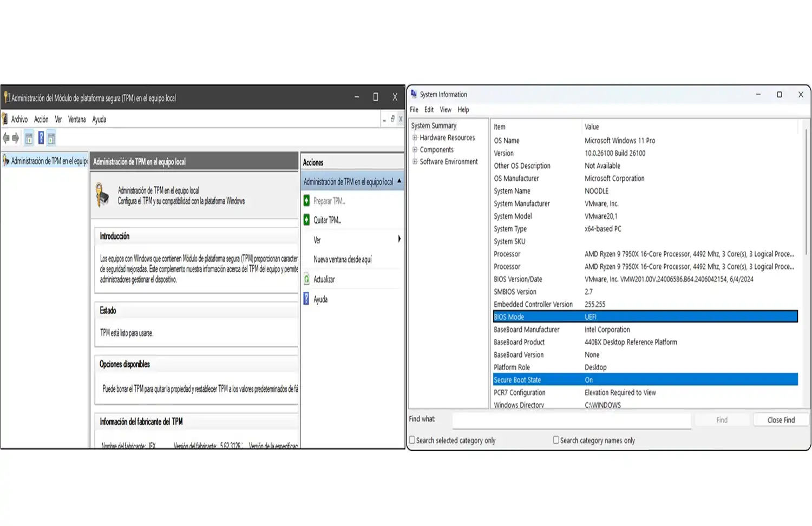The height and width of the screenshot is (526, 812).
Task: Open the Acción menu
Action: click(41, 120)
